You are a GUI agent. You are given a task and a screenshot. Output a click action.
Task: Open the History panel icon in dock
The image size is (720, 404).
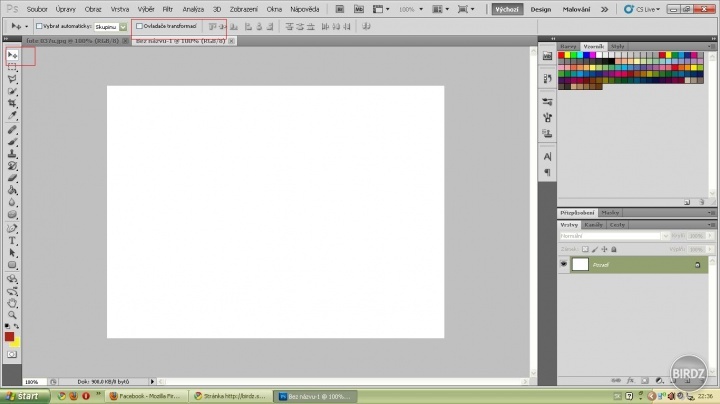click(x=547, y=79)
